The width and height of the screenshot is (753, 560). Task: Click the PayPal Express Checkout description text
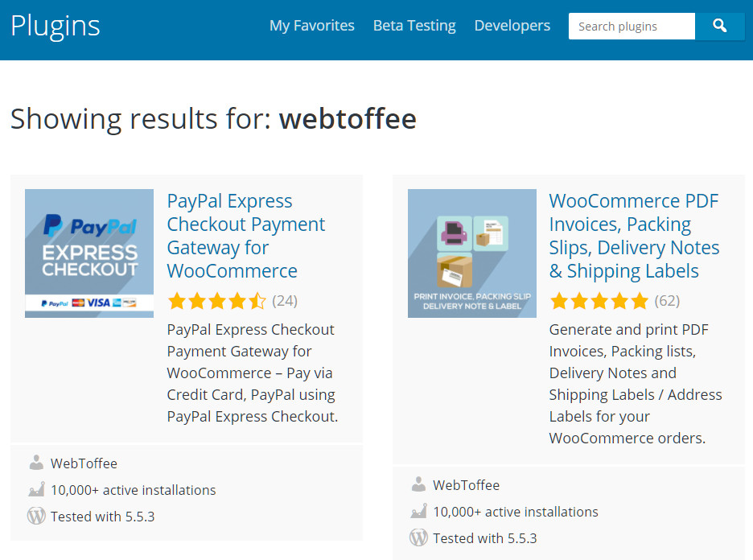coord(253,373)
